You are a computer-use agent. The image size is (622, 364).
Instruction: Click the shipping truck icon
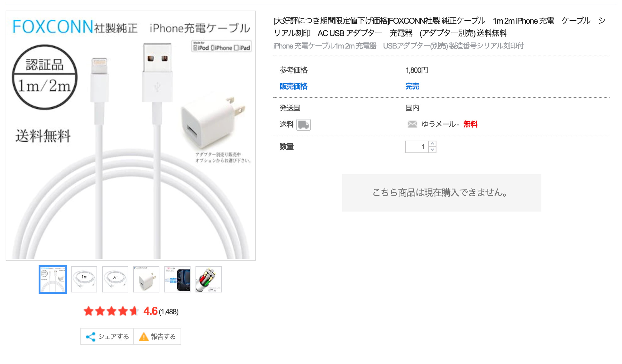tap(303, 125)
